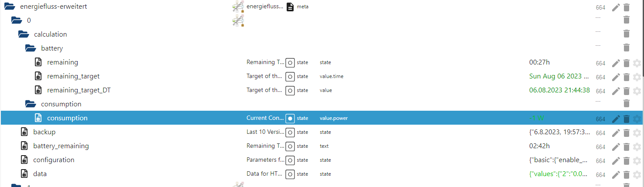Collapse the consumption folder

click(x=31, y=104)
